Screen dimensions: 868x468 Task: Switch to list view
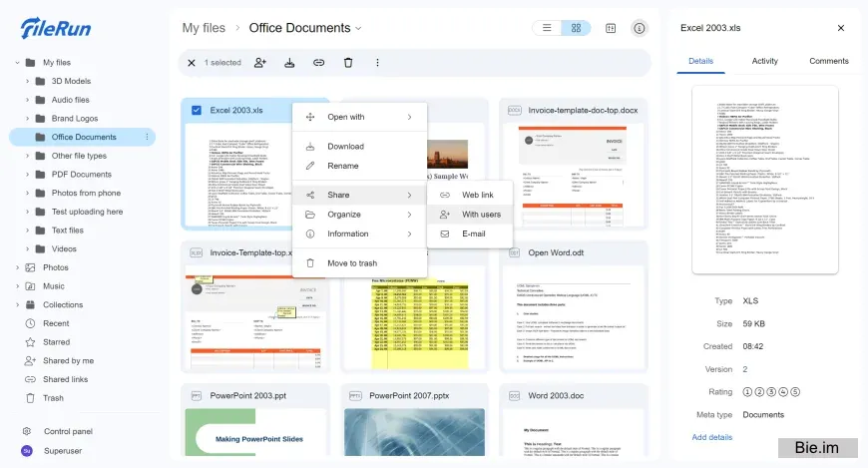[547, 28]
